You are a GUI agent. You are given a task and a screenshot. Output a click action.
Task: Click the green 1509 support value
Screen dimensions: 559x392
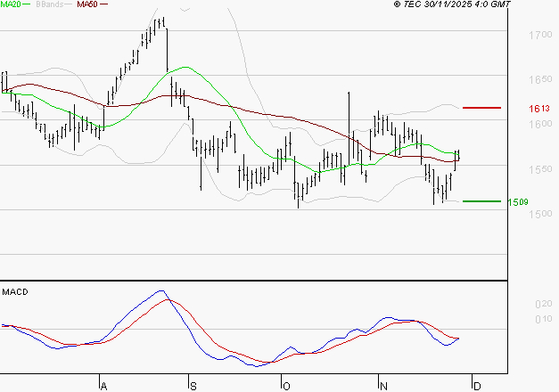[518, 202]
